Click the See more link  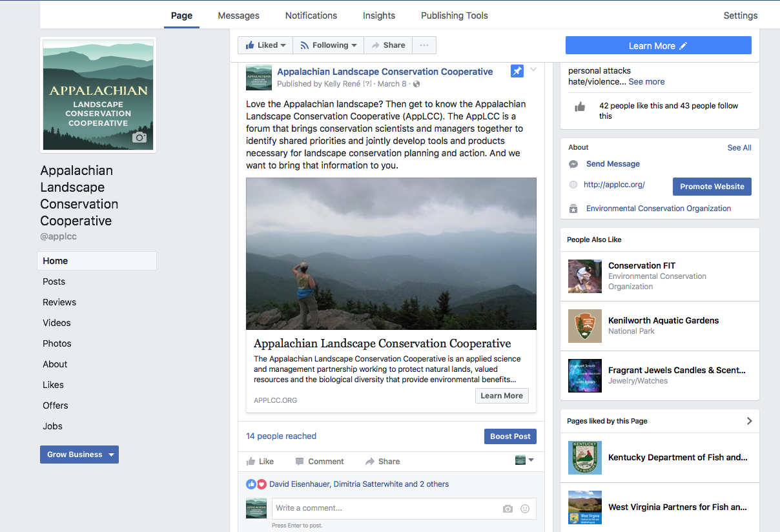click(x=646, y=81)
